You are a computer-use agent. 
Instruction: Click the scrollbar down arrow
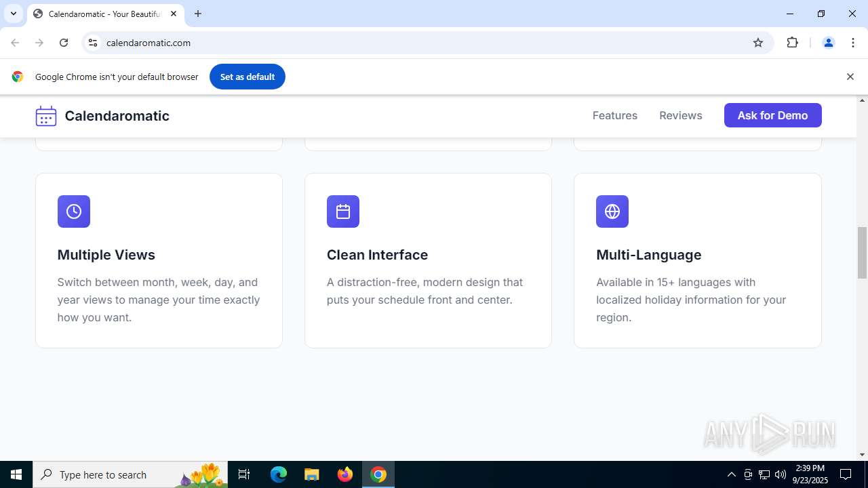862,455
